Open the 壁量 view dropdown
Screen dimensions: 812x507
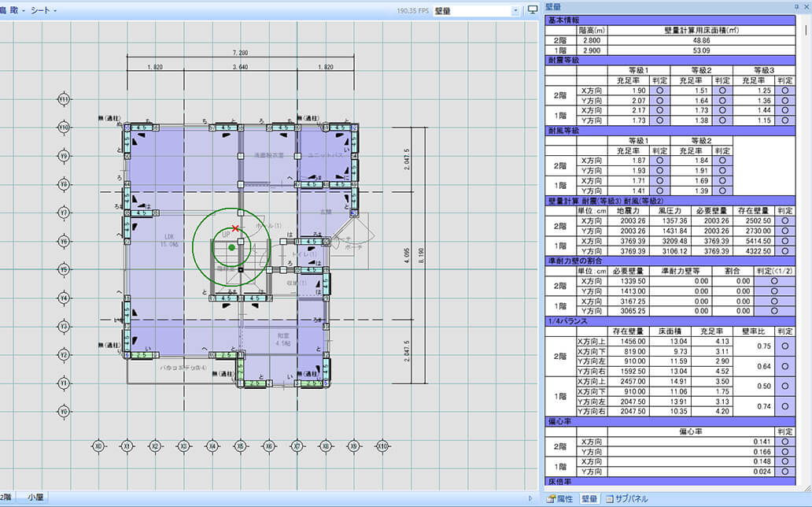point(515,11)
